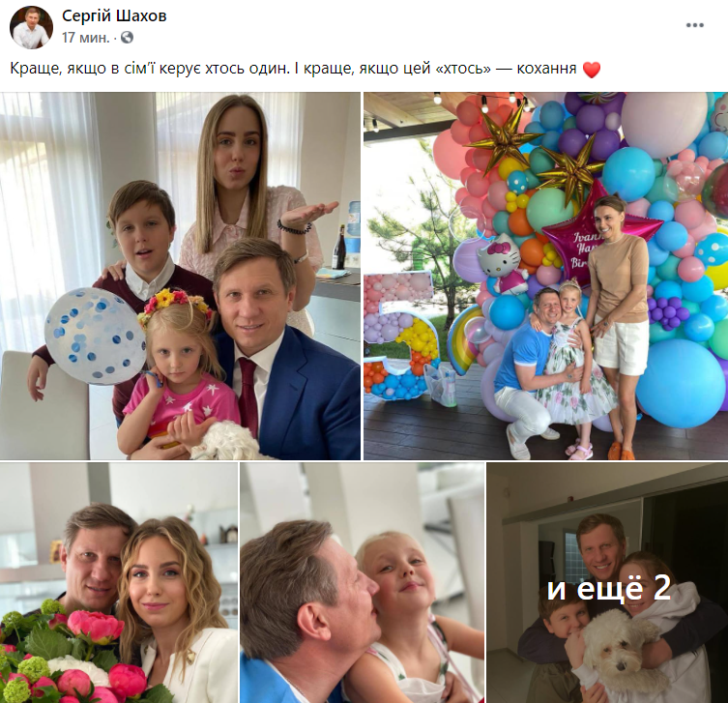Open the colorful balloon birthday party photo
Screen dimensions: 728x703
click(x=545, y=276)
